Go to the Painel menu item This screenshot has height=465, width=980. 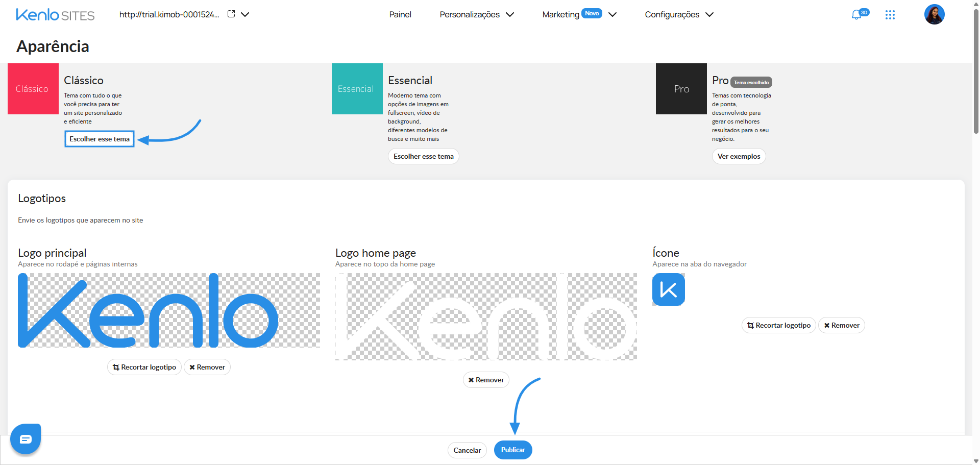tap(400, 14)
